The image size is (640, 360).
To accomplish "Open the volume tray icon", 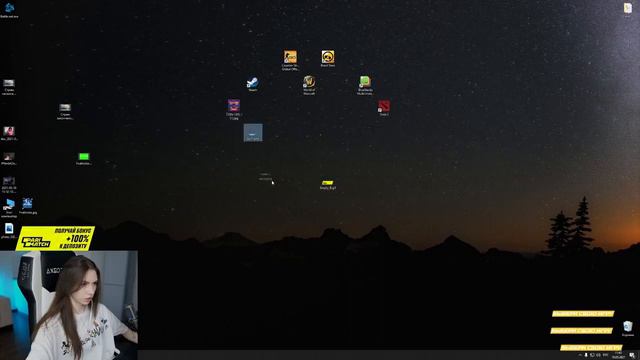I will click(x=598, y=356).
